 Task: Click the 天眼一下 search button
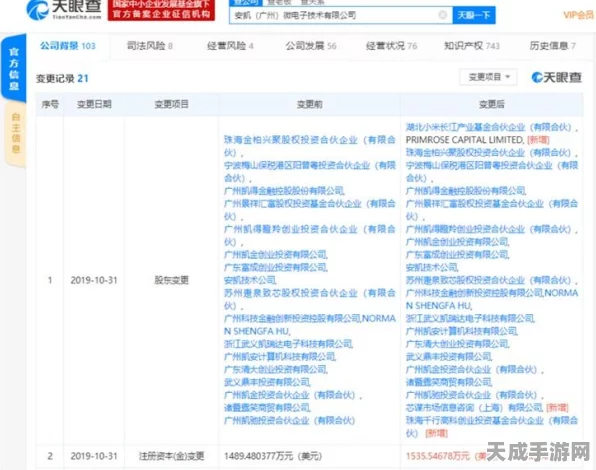474,15
